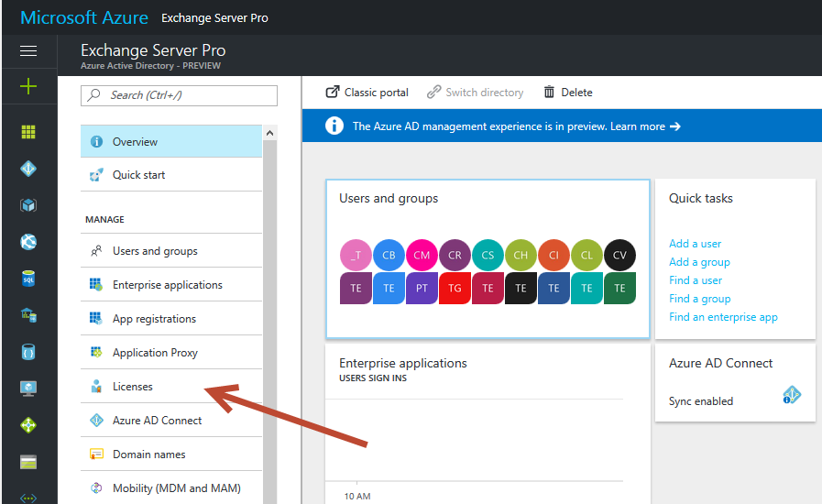Click the CL user avatar
822x504 pixels.
[587, 256]
